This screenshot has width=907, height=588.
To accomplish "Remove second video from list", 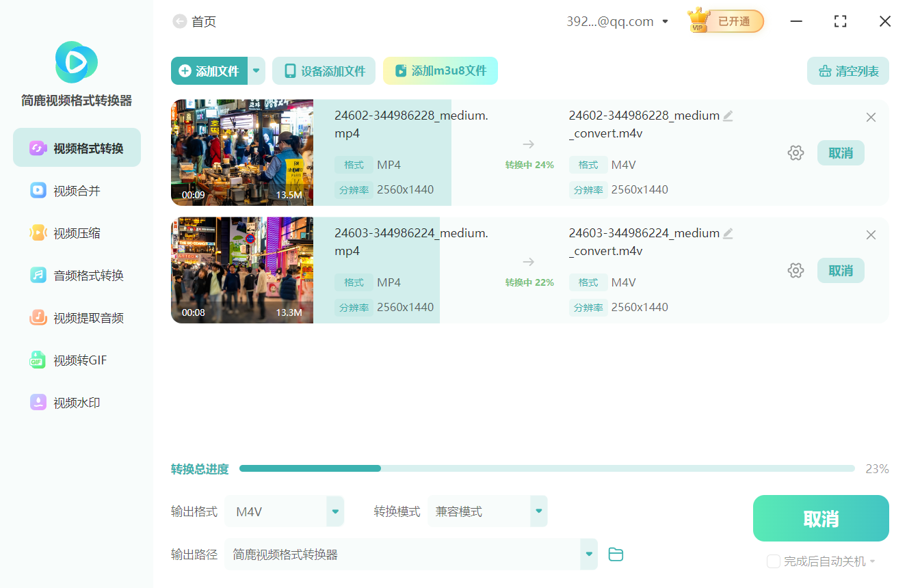I will tap(871, 235).
